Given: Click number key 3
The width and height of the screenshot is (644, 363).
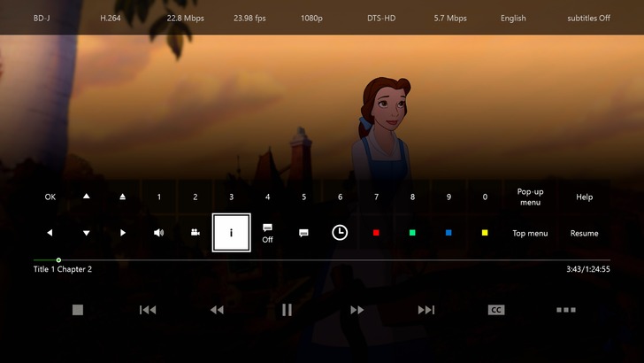Looking at the screenshot, I should coord(231,197).
